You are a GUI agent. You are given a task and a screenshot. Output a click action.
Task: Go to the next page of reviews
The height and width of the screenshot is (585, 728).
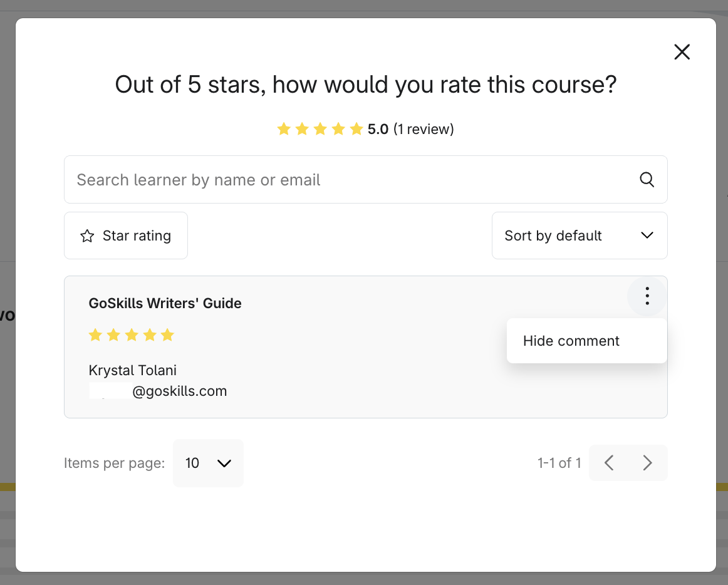(x=647, y=463)
